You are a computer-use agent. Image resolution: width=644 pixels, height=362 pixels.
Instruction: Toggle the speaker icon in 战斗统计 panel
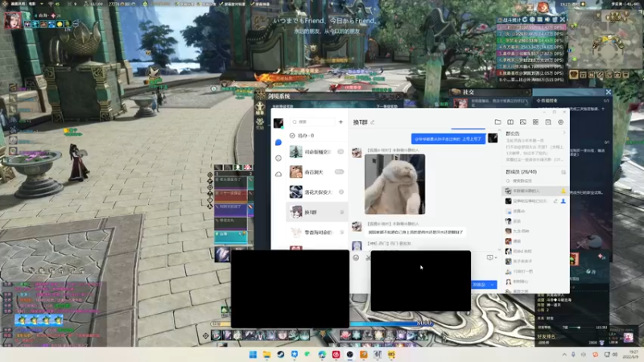547,19
